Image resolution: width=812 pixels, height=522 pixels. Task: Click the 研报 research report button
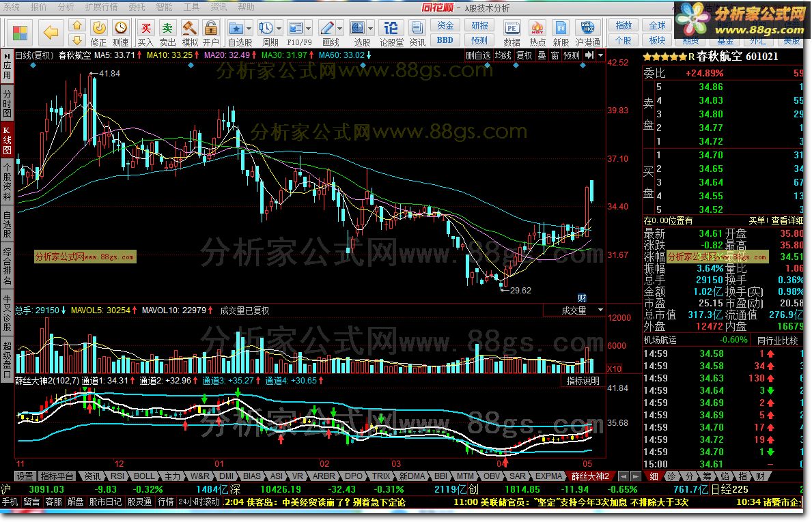[x=479, y=25]
